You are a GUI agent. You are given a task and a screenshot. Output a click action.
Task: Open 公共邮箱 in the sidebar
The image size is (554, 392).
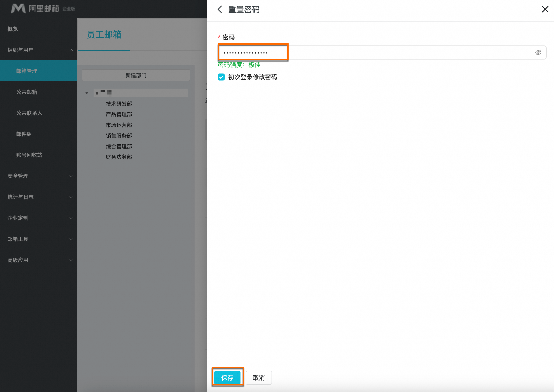click(26, 92)
